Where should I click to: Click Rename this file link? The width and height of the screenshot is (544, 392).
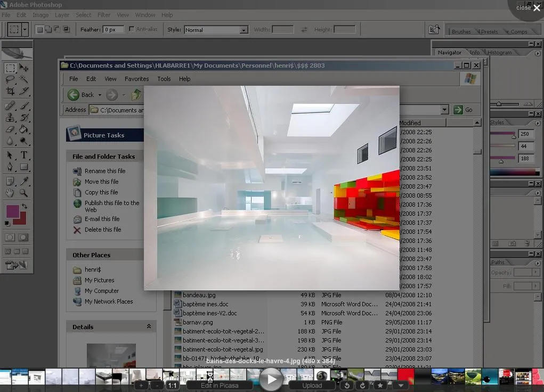(105, 170)
